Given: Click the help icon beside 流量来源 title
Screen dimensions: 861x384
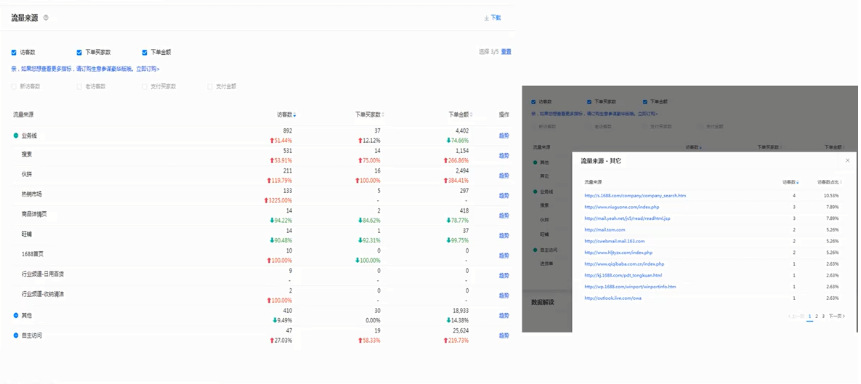Looking at the screenshot, I should tap(46, 18).
